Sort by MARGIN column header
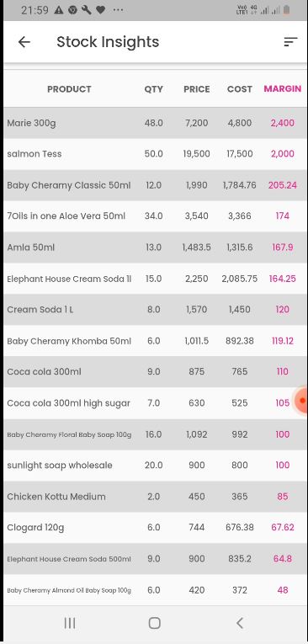The image size is (308, 644). (282, 88)
